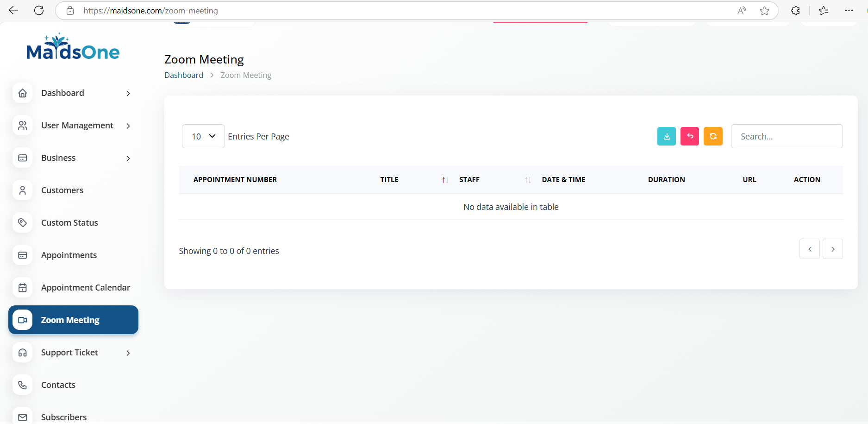This screenshot has height=424, width=868.
Task: Click the browser favorites star icon
Action: pos(764,11)
